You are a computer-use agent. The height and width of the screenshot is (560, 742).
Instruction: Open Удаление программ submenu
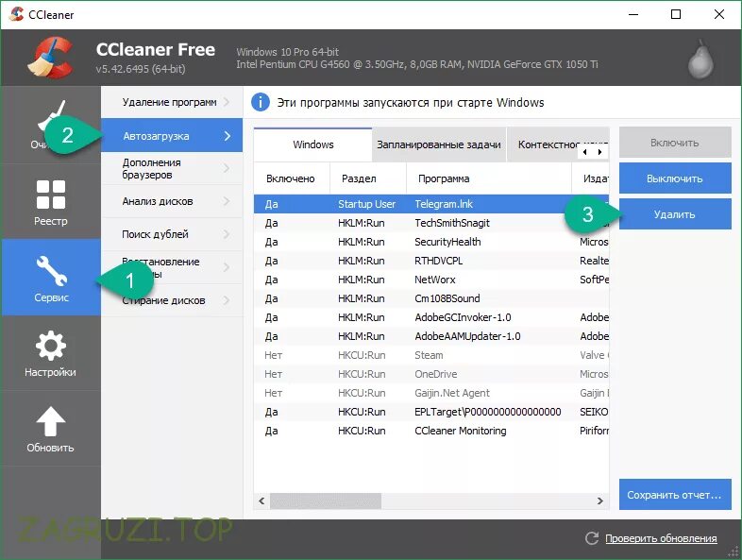172,102
